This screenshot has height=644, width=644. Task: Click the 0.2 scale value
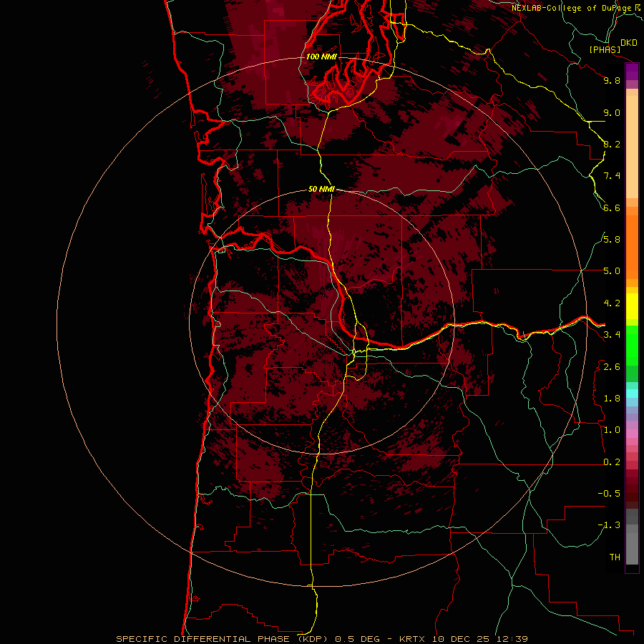point(612,462)
